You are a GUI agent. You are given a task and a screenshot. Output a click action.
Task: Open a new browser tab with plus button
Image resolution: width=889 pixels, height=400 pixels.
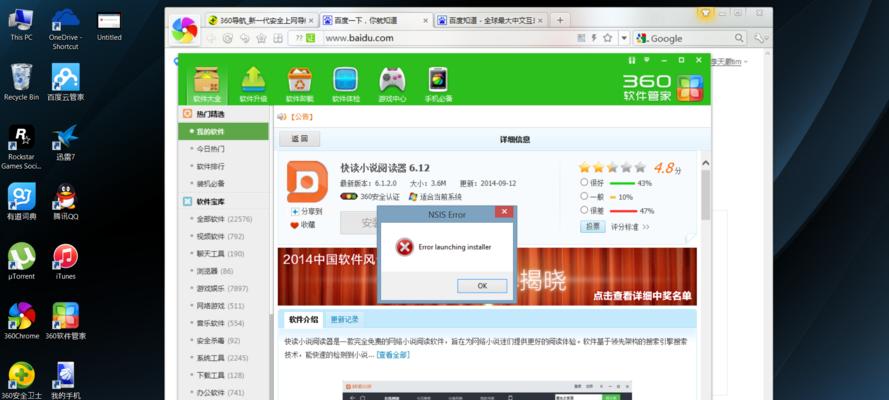pos(560,20)
